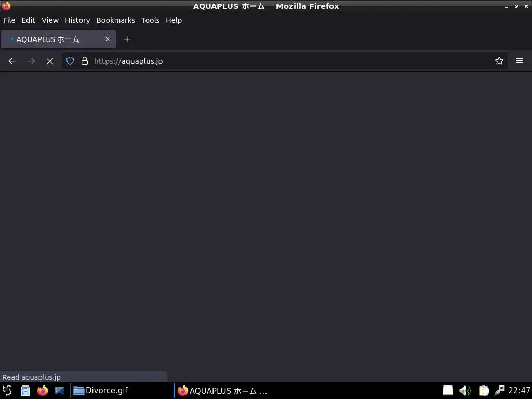
Task: Click the 22:47 clock
Action: (x=519, y=391)
